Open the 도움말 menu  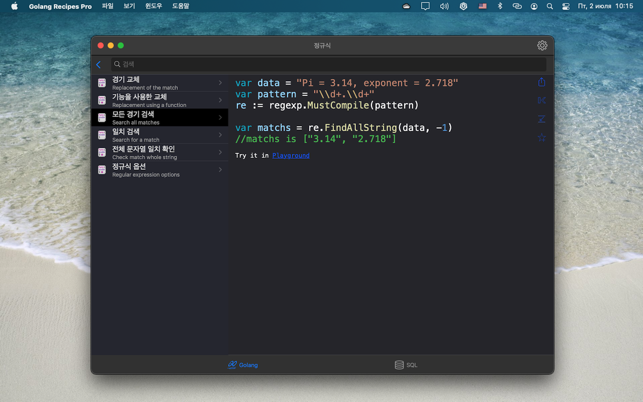180,6
